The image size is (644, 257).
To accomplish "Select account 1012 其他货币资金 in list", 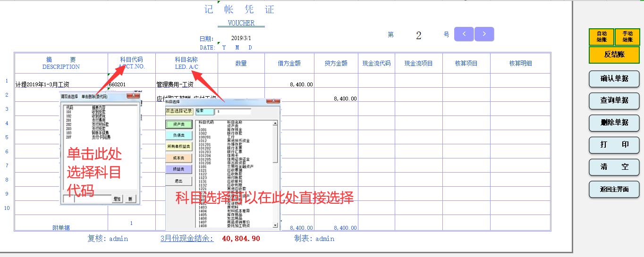I will click(224, 141).
